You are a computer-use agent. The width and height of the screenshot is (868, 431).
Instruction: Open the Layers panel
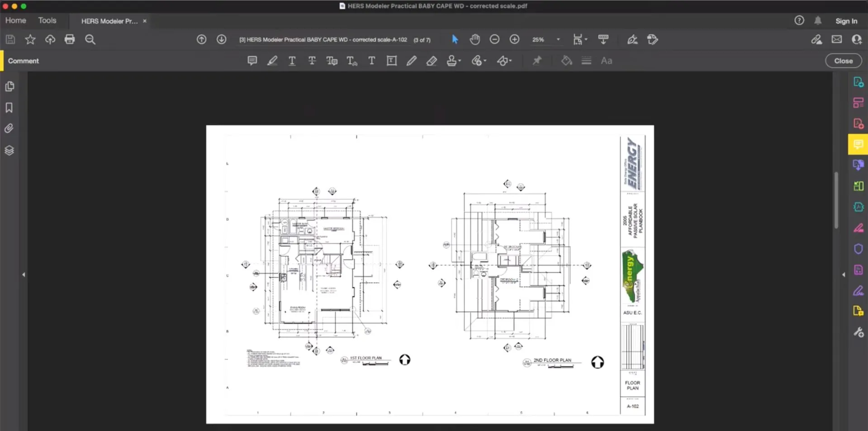[x=9, y=150]
